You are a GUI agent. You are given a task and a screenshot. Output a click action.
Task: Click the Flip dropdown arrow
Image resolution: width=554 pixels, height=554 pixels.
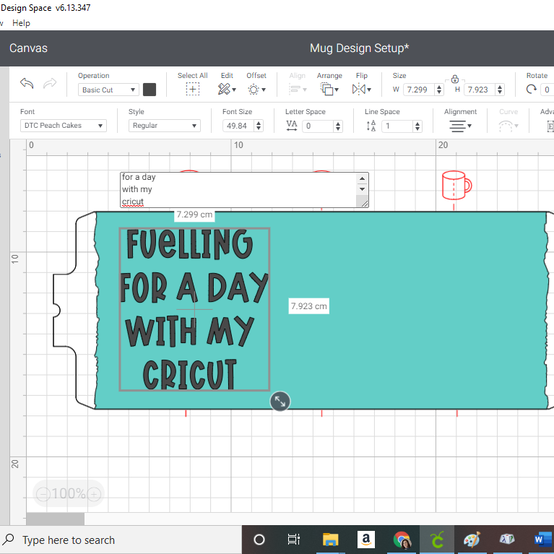pyautogui.click(x=369, y=90)
